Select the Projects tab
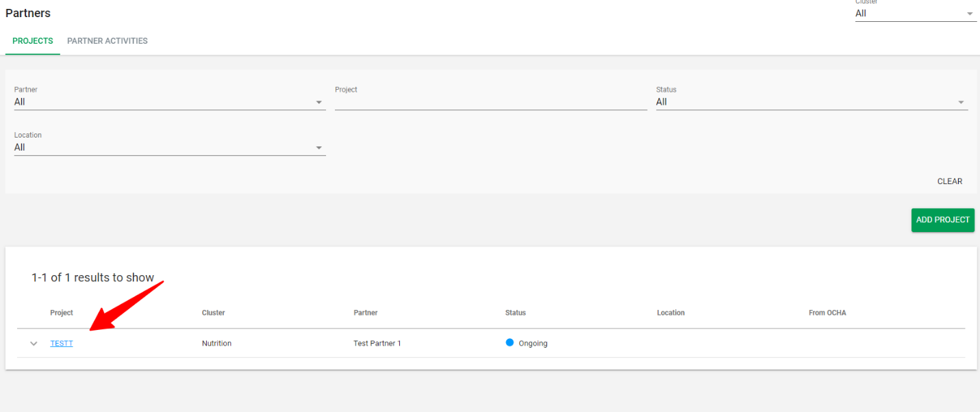 pos(33,41)
